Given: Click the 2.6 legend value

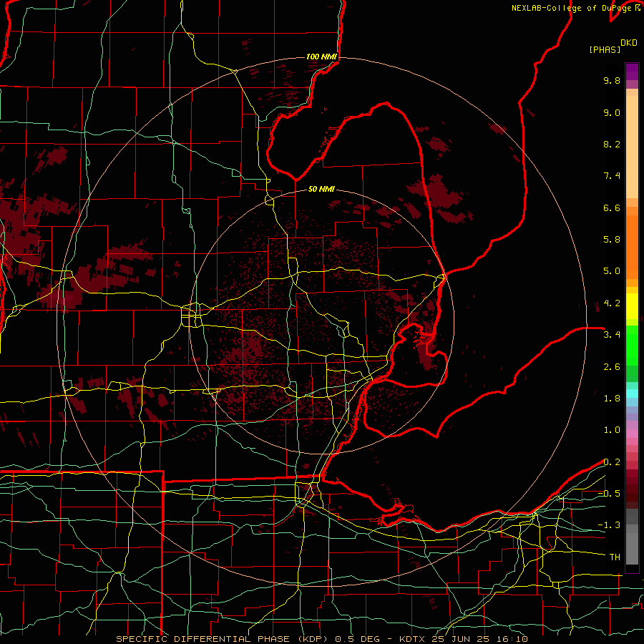Looking at the screenshot, I should (x=612, y=367).
